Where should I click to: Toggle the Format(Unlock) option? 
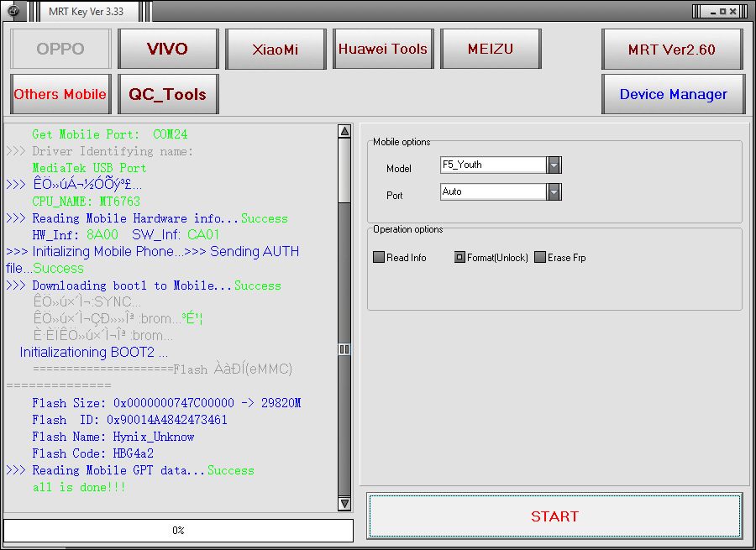[459, 258]
